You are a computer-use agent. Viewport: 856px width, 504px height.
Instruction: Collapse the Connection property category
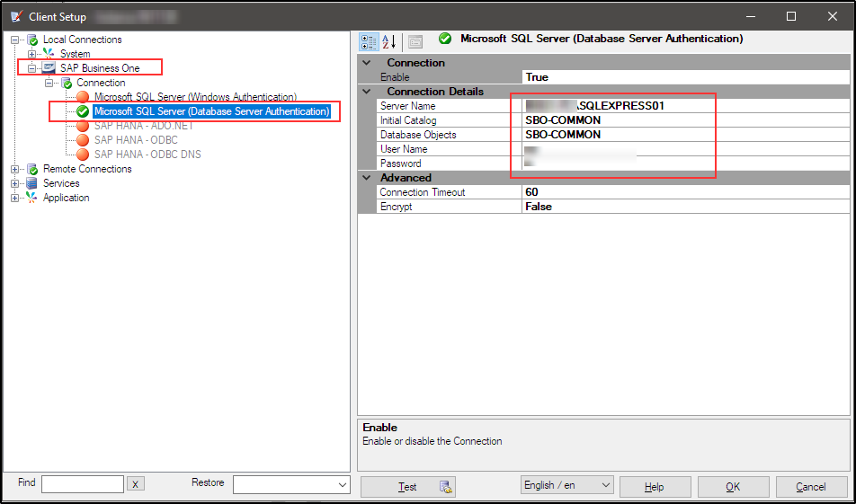pyautogui.click(x=367, y=63)
